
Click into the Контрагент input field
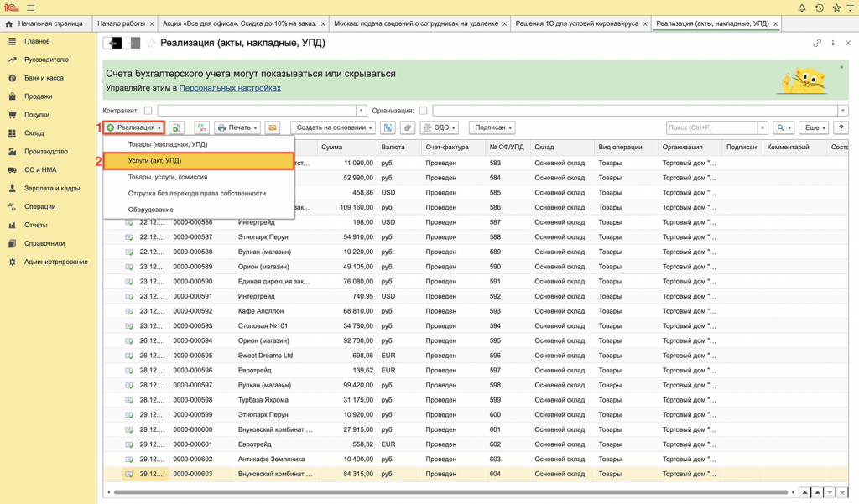257,111
